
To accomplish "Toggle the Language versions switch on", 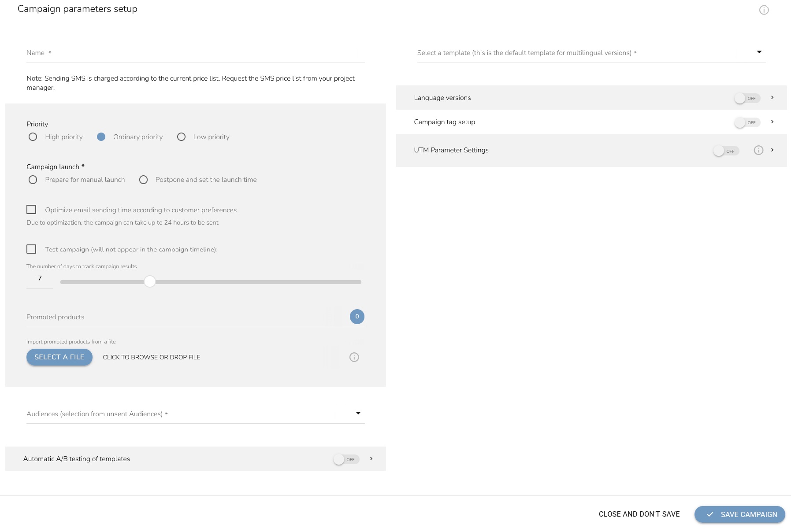I will click(x=746, y=98).
